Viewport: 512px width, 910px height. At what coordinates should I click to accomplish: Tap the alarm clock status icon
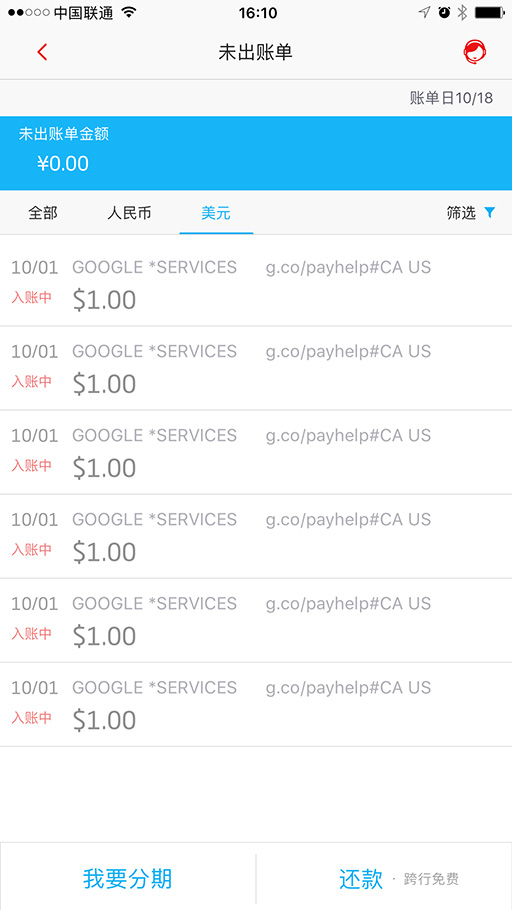pyautogui.click(x=444, y=12)
